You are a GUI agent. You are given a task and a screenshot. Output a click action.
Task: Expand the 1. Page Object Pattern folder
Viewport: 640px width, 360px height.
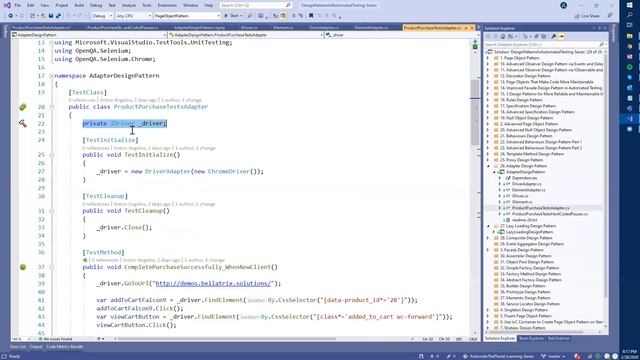pos(488,58)
